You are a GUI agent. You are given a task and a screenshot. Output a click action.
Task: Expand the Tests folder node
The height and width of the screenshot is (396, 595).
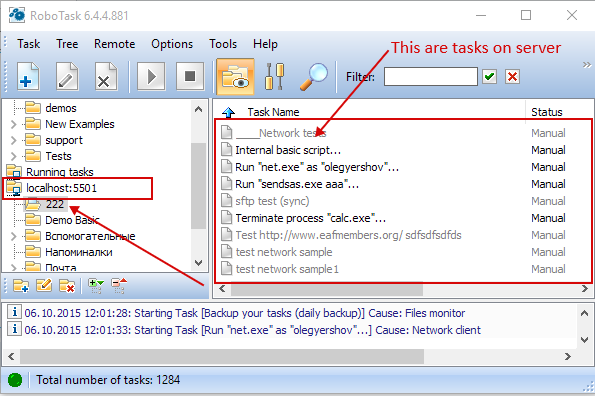(14, 156)
